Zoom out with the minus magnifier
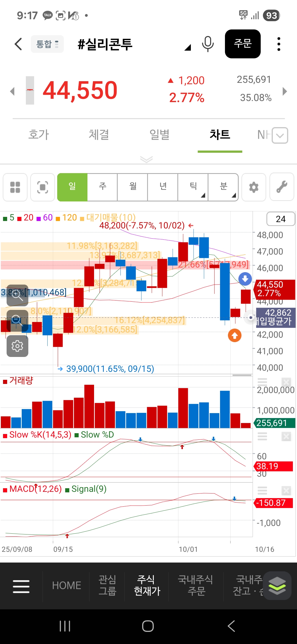Screen dimensions: 297x644 pos(17,321)
